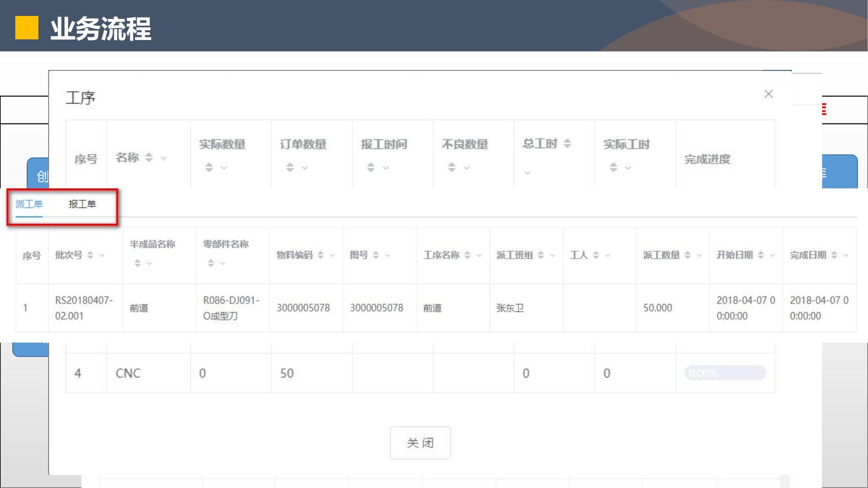Click sort icon on 开始日期 column
Viewport: 868px width, 488px height.
coord(761,255)
